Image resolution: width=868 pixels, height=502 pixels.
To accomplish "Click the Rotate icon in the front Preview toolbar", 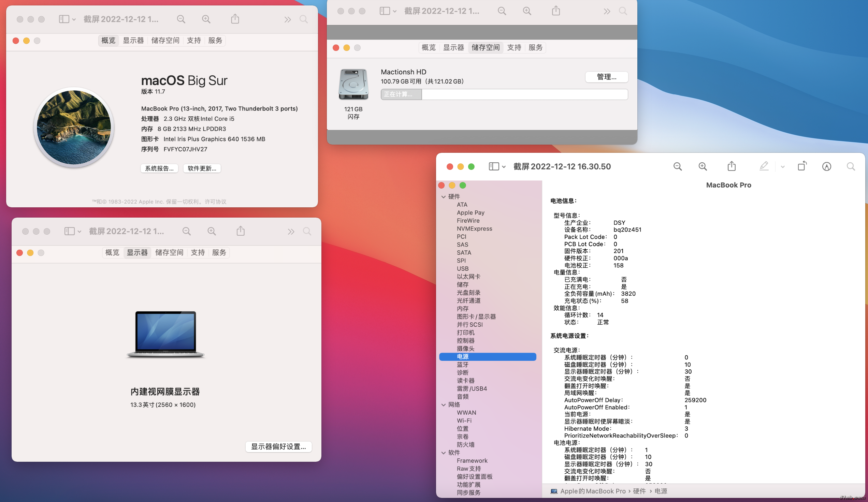I will [x=802, y=167].
